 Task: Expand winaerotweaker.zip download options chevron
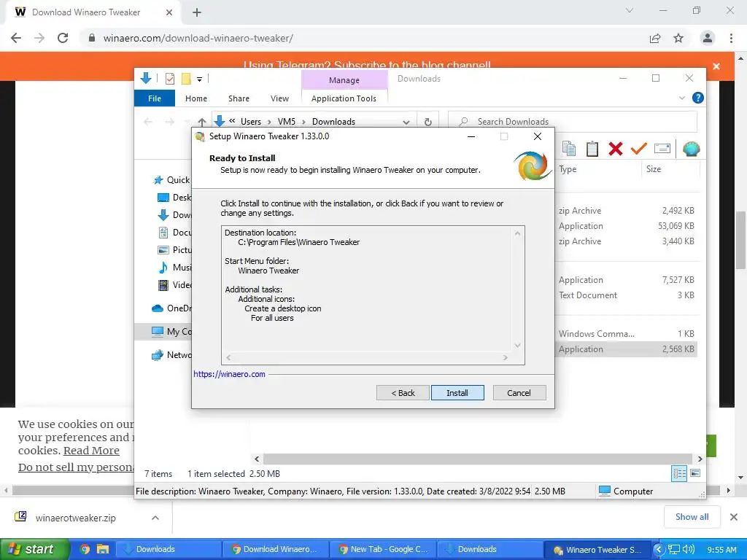point(155,518)
